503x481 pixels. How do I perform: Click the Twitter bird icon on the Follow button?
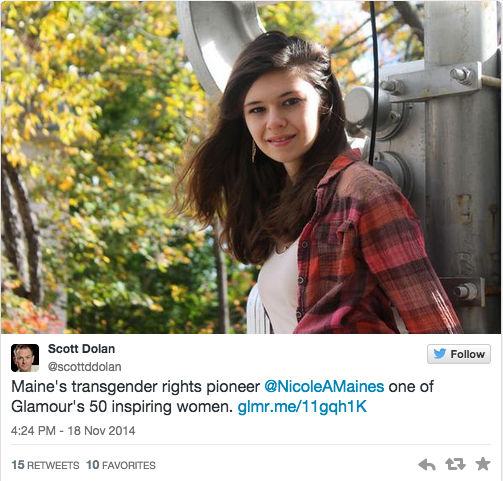tap(440, 354)
